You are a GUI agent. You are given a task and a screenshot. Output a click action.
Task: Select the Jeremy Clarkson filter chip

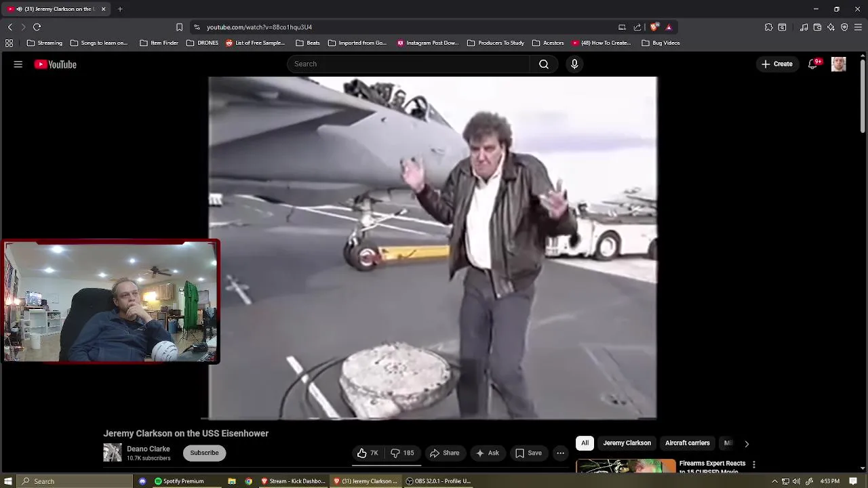(627, 443)
